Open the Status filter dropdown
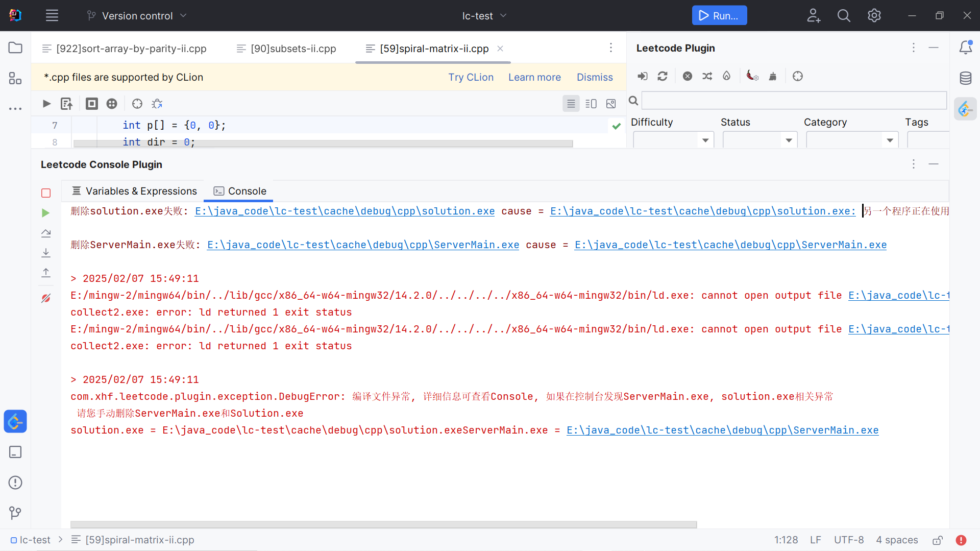 (x=760, y=140)
